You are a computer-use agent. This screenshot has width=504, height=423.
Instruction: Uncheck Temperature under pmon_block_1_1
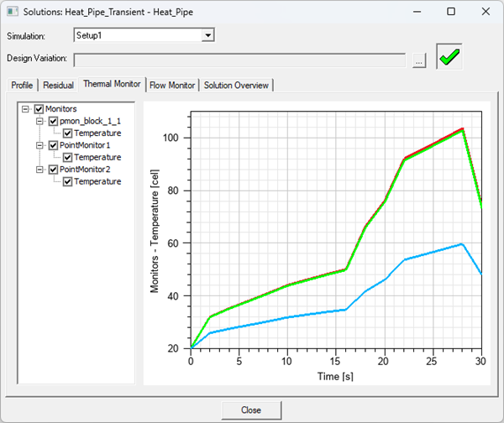67,133
